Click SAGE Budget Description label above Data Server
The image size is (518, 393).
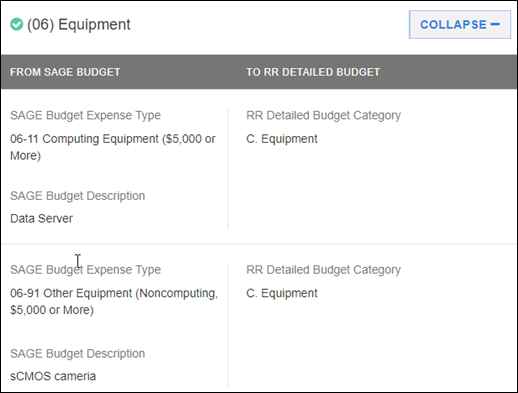[77, 196]
